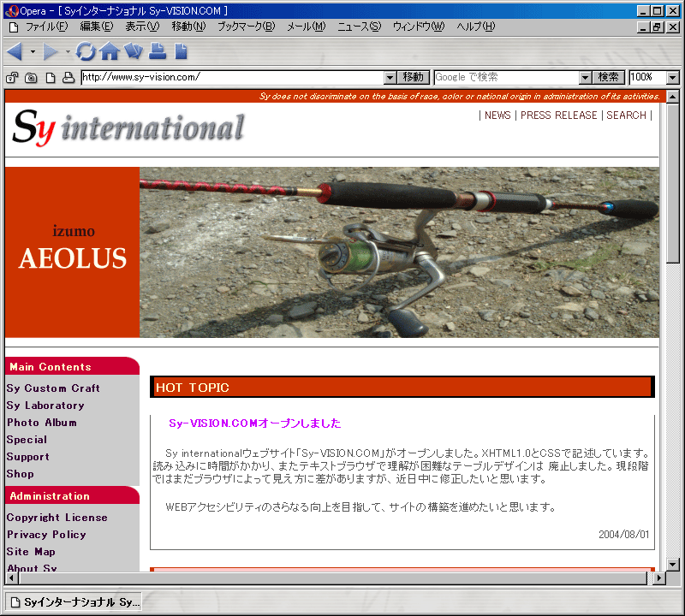Go forward with the Forward arrow
The height and width of the screenshot is (616, 685).
point(51,52)
